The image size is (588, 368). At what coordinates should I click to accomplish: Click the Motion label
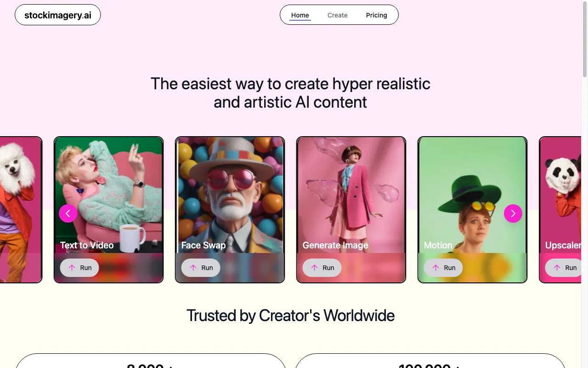click(x=438, y=245)
